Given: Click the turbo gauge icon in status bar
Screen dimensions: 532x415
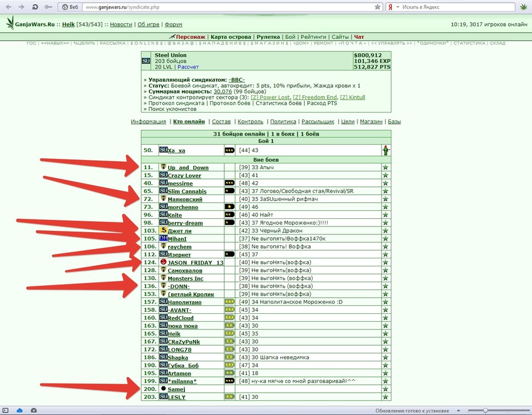Looking at the screenshot, I should (34, 410).
